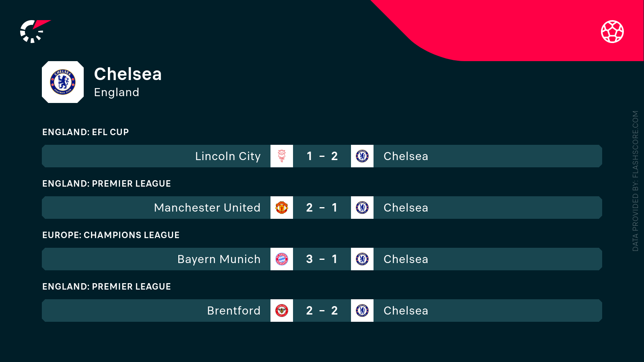This screenshot has width=644, height=362.
Task: Select the Europe: Champions League heading
Action: click(x=111, y=235)
